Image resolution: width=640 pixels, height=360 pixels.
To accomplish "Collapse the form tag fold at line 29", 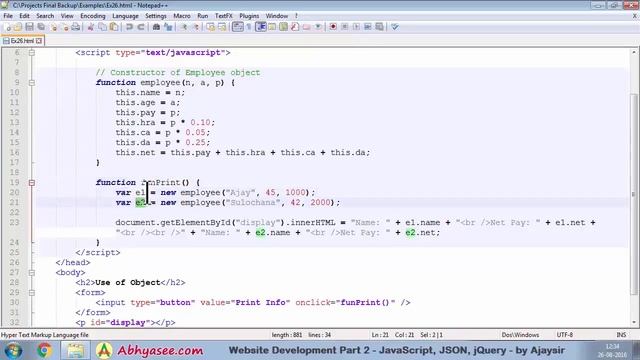I will 32,292.
